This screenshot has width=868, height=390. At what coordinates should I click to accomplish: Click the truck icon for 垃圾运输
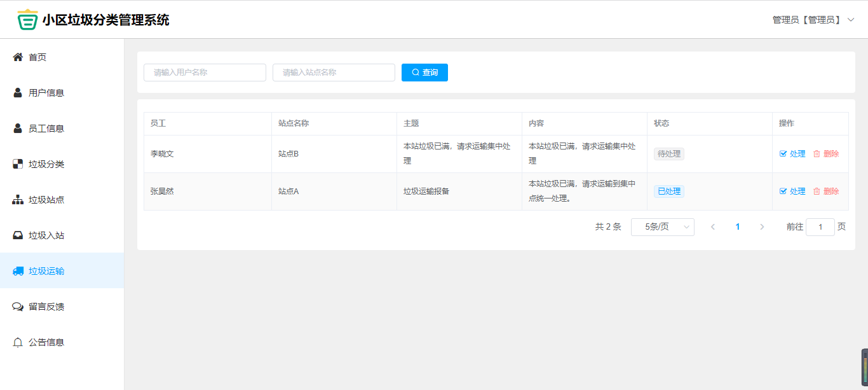point(18,271)
